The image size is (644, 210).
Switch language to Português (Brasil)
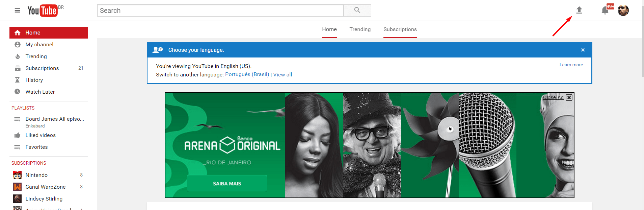247,74
